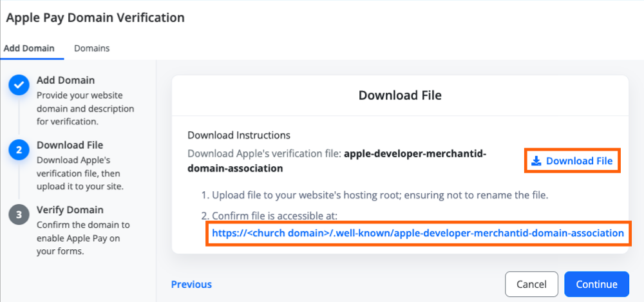Image resolution: width=644 pixels, height=302 pixels.
Task: Click the Download File card heading
Action: [x=400, y=95]
